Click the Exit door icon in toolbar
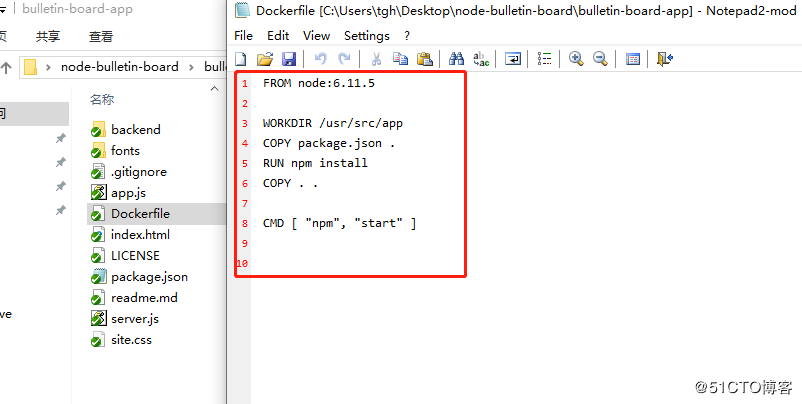The width and height of the screenshot is (802, 404). 665,59
